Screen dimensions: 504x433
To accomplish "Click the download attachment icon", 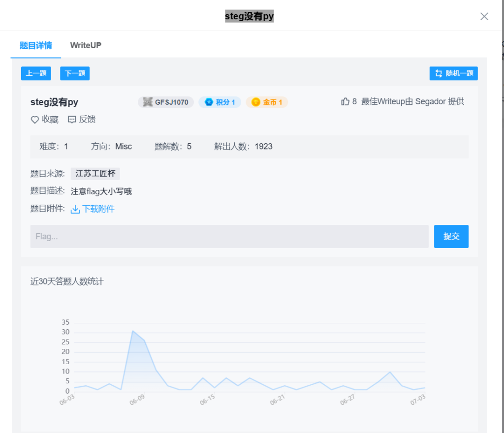I will (x=75, y=209).
